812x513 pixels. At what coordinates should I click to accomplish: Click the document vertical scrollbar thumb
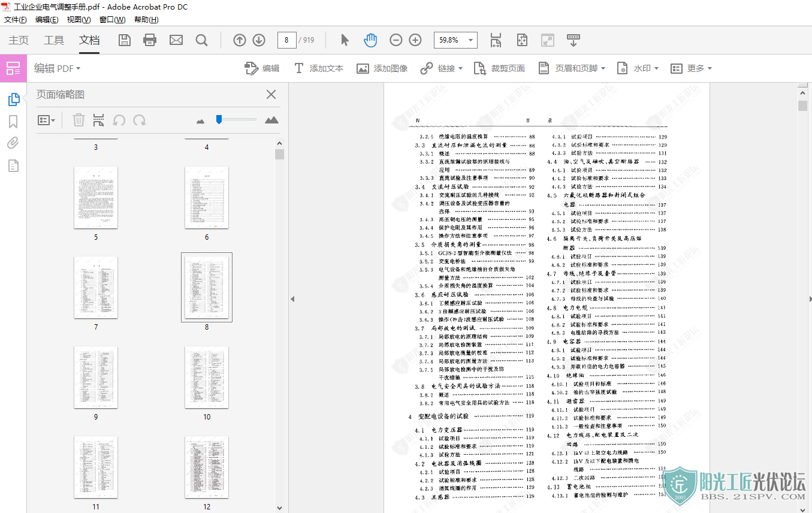click(x=803, y=106)
